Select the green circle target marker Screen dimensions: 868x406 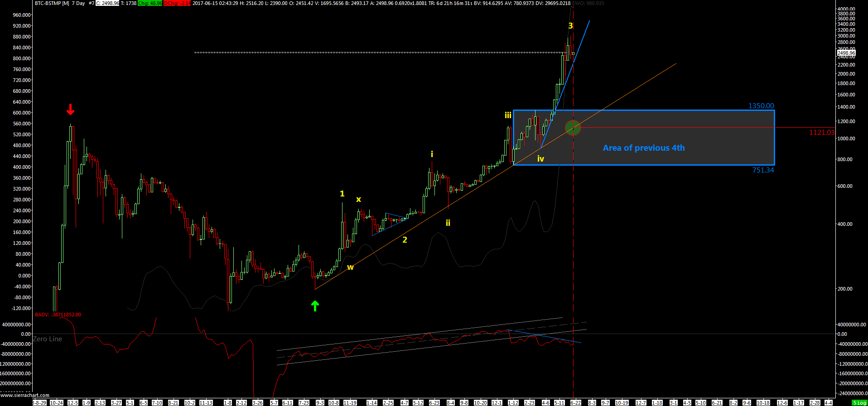tap(573, 128)
